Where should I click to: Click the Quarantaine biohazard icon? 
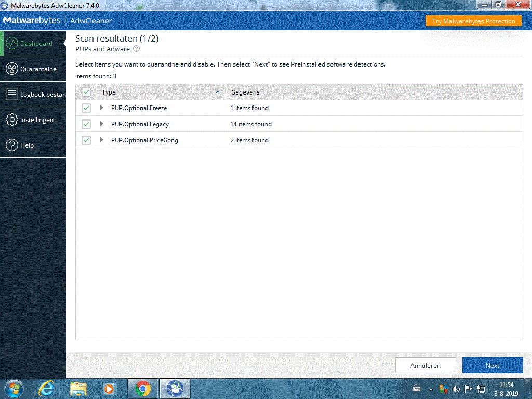pyautogui.click(x=12, y=69)
